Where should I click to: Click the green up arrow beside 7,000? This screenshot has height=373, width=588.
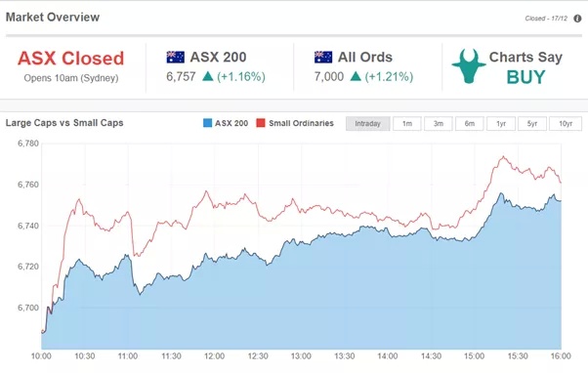point(356,76)
